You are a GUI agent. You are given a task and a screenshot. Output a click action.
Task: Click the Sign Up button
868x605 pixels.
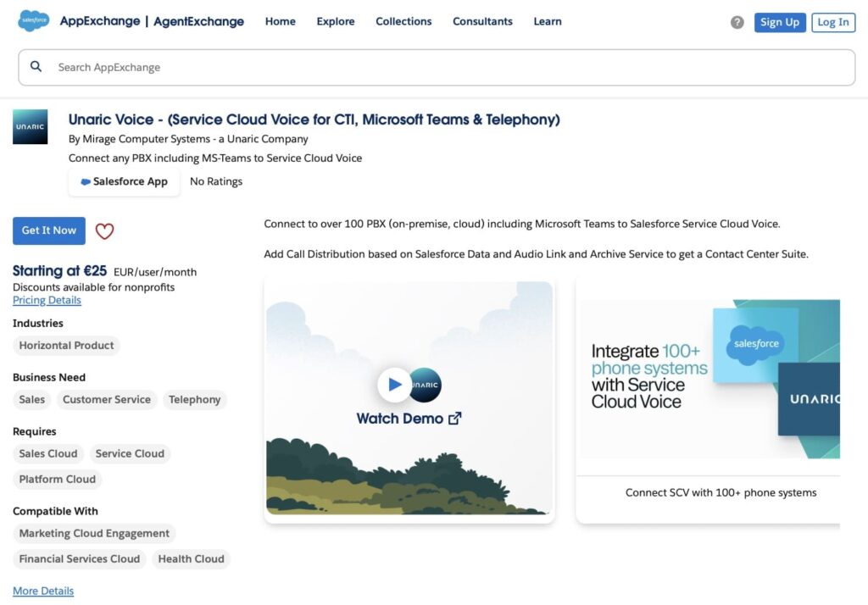coord(780,22)
